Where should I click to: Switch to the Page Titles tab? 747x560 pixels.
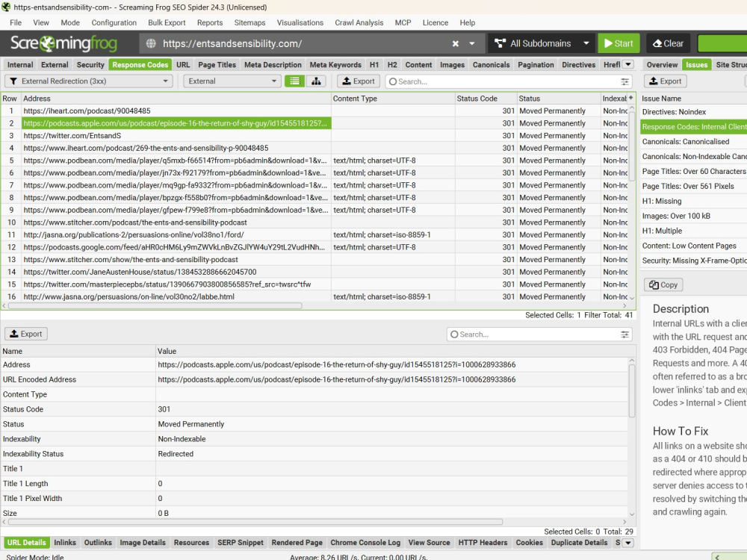coord(217,65)
